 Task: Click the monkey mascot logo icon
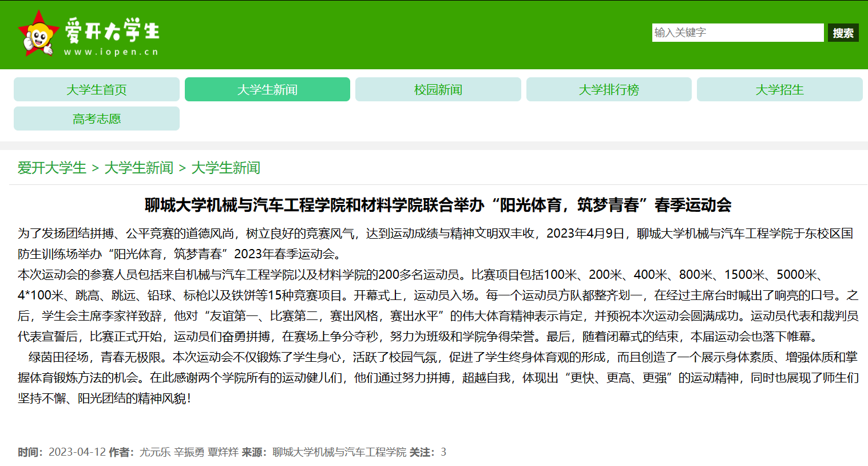point(38,34)
